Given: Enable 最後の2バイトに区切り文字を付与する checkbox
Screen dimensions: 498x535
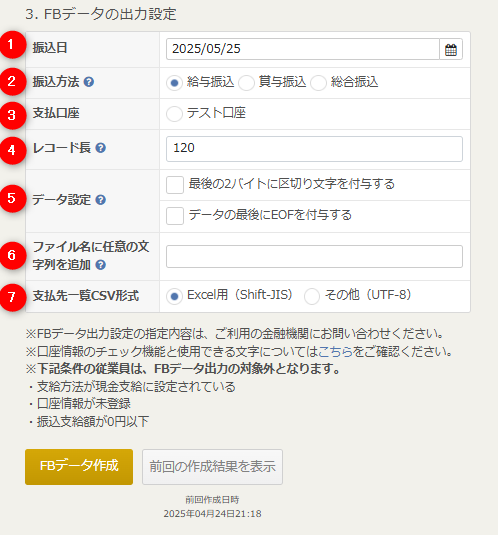Looking at the screenshot, I should tap(175, 185).
